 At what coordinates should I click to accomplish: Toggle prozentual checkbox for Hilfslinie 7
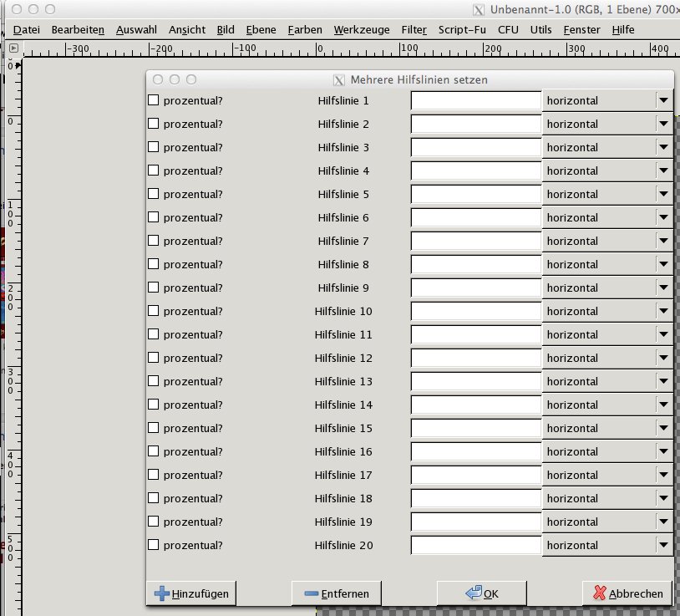(x=154, y=241)
